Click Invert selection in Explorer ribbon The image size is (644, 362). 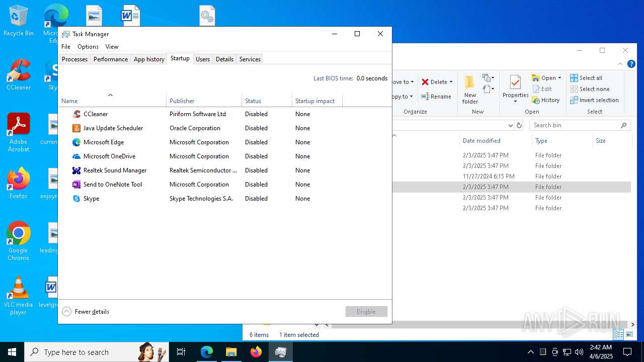click(594, 100)
